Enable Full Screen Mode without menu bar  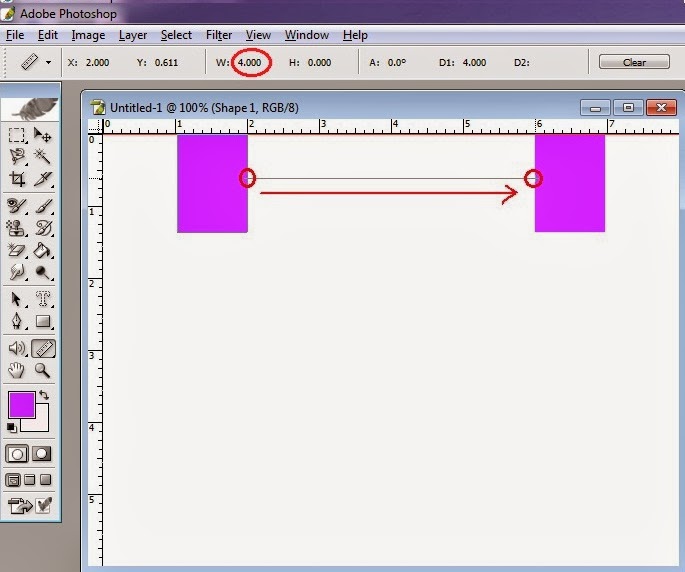click(45, 480)
